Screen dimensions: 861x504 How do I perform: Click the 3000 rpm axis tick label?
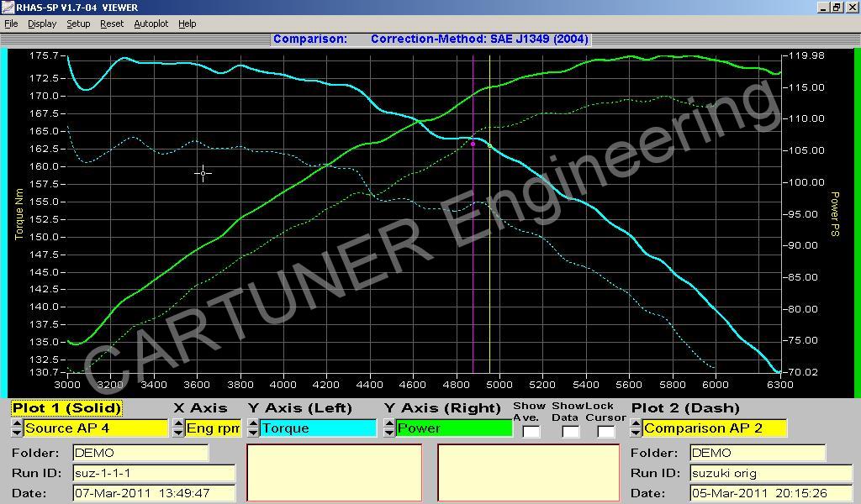coord(67,385)
